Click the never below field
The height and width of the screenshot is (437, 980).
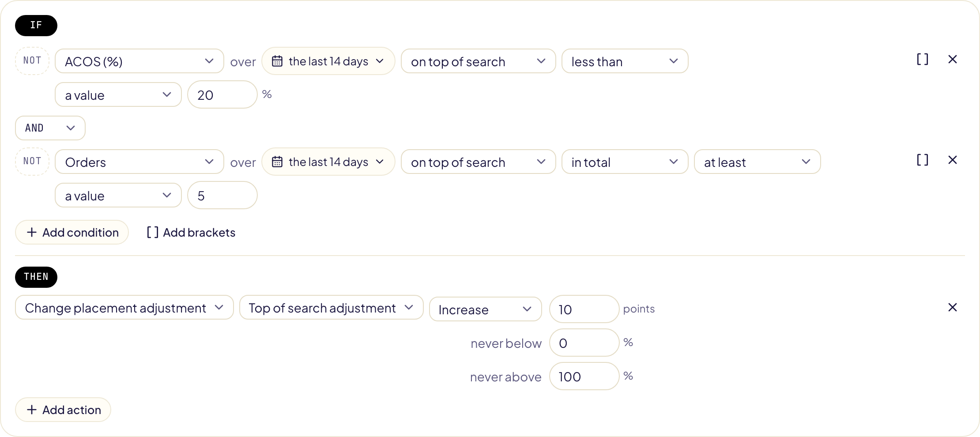click(x=584, y=343)
